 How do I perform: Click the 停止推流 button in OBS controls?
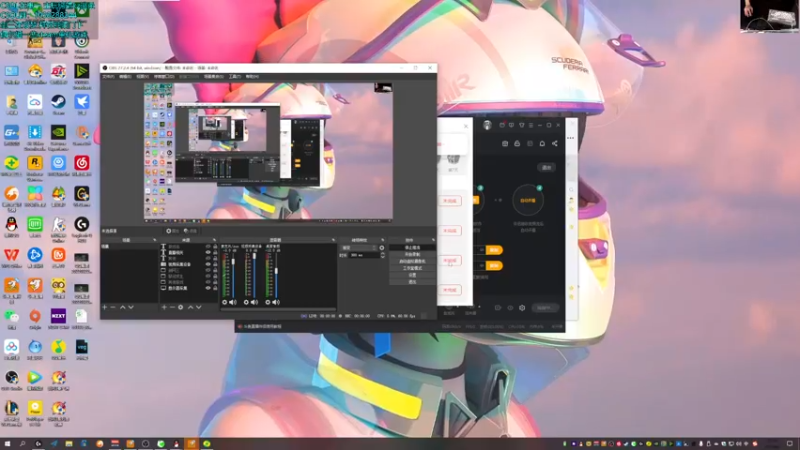tap(412, 247)
